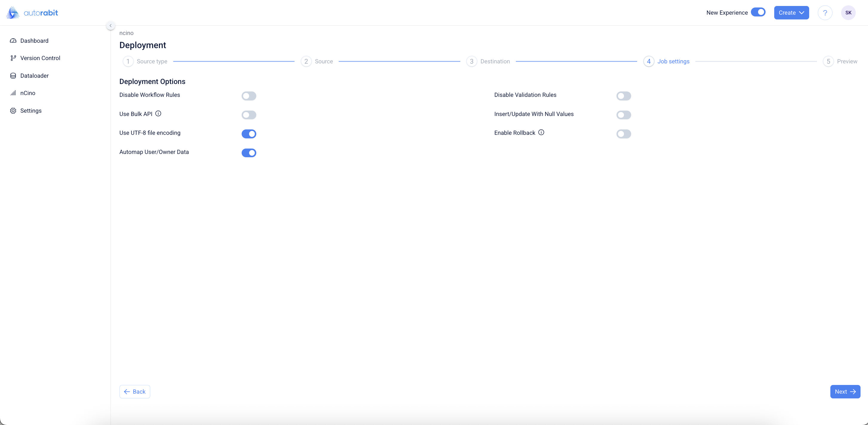This screenshot has height=425, width=868.
Task: Click the autorabit logo
Action: point(32,13)
